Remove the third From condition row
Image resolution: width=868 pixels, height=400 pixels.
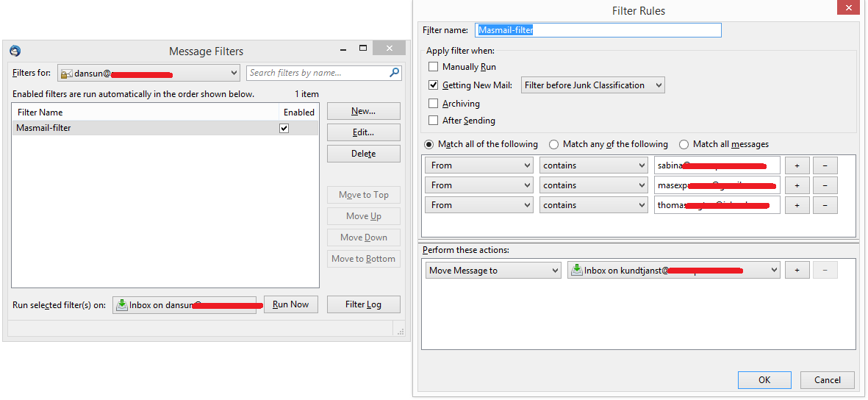click(x=825, y=205)
